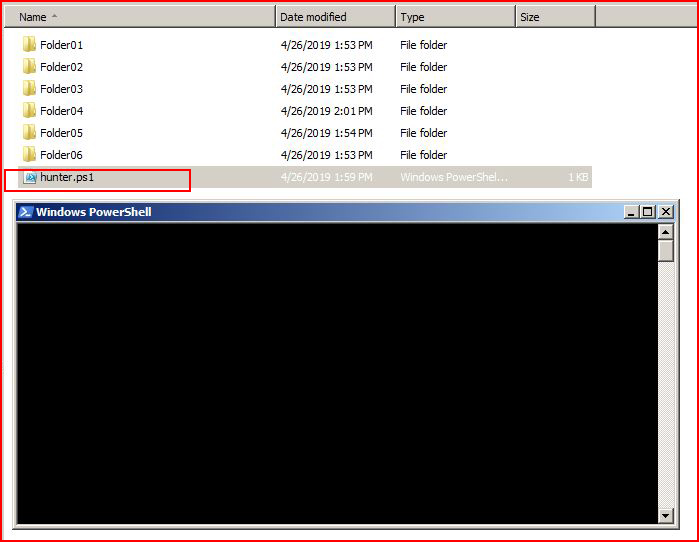699x542 pixels.
Task: Select the Folder04 folder icon
Action: (29, 111)
